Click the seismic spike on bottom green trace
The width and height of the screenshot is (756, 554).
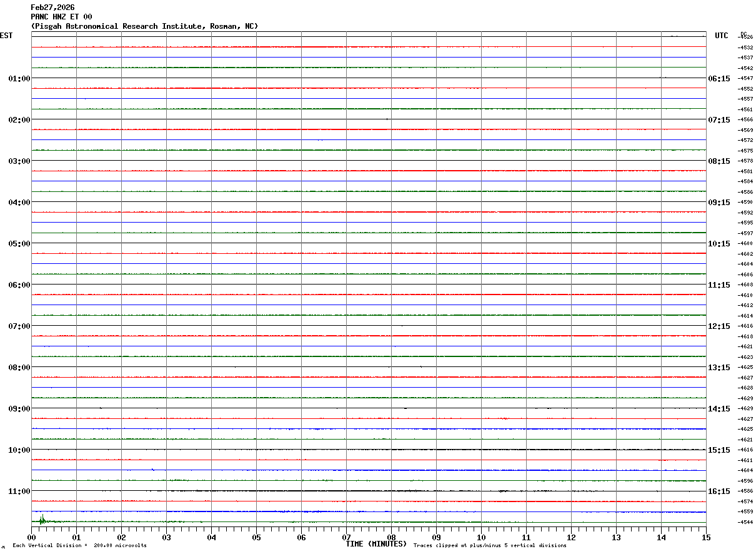coord(42,520)
